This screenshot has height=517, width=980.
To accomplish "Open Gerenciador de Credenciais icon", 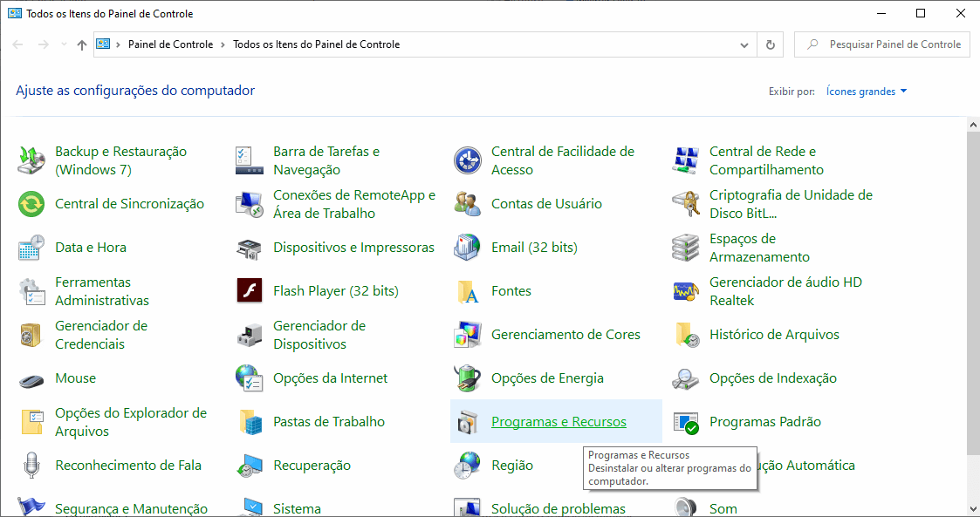I will click(31, 336).
